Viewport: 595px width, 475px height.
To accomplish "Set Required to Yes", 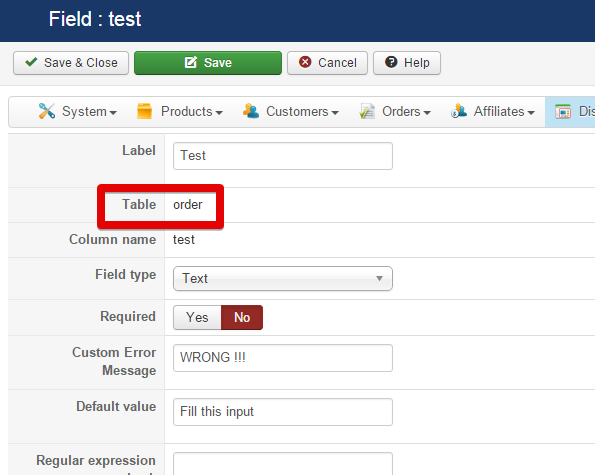I will 197,317.
